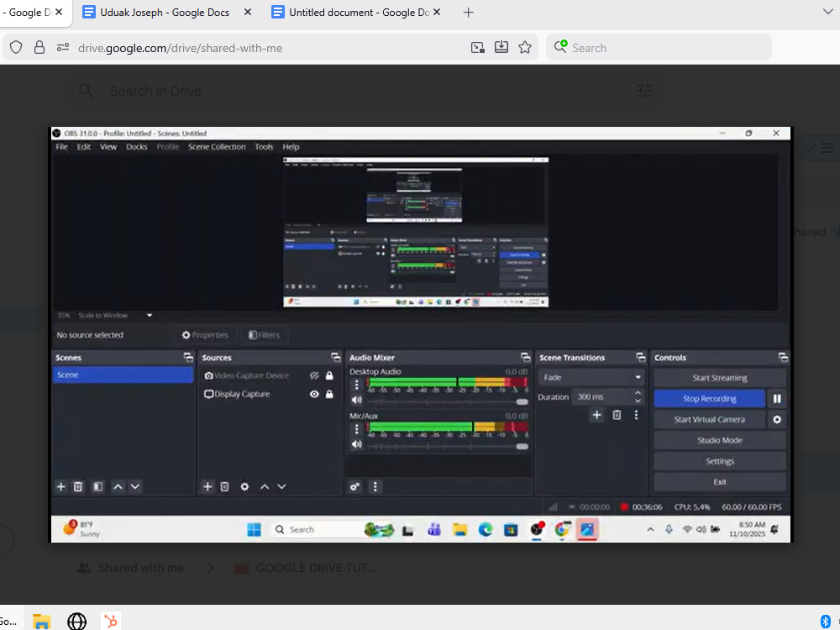This screenshot has width=840, height=630.
Task: Add a new source with plus icon
Action: (x=207, y=487)
